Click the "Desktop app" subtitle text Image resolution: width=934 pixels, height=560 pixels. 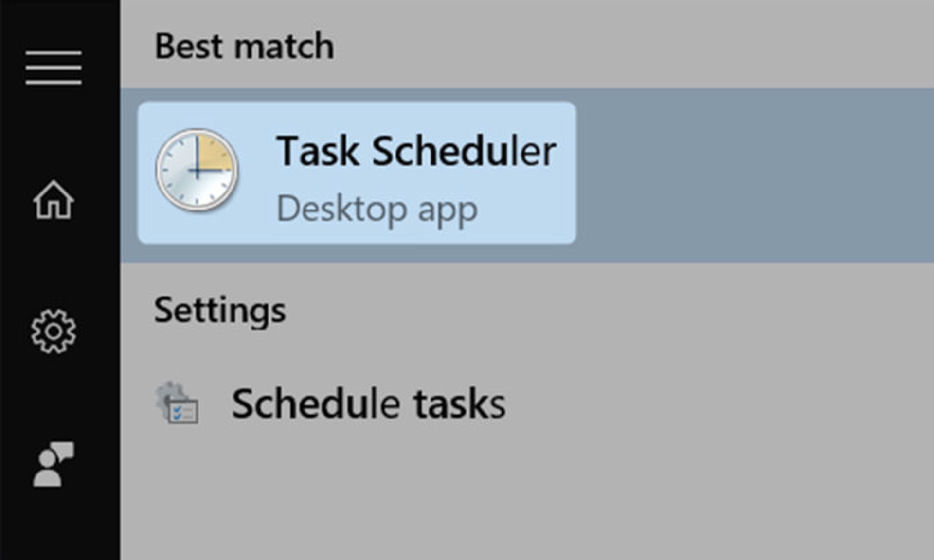[x=377, y=209]
